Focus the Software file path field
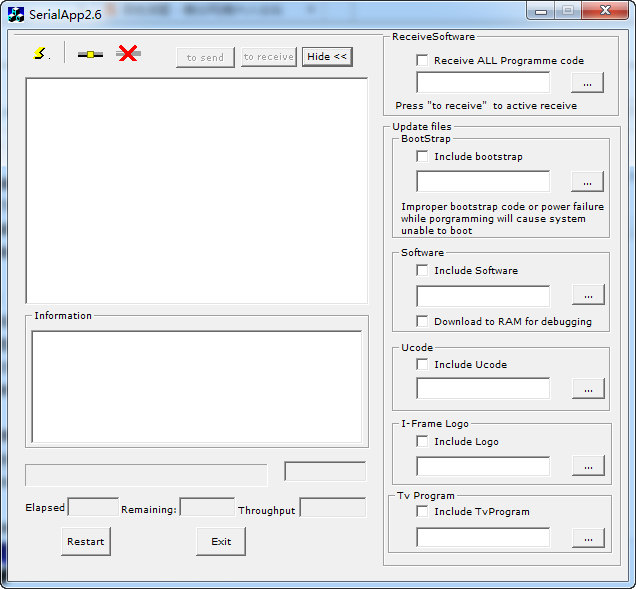This screenshot has width=636, height=589. [483, 296]
